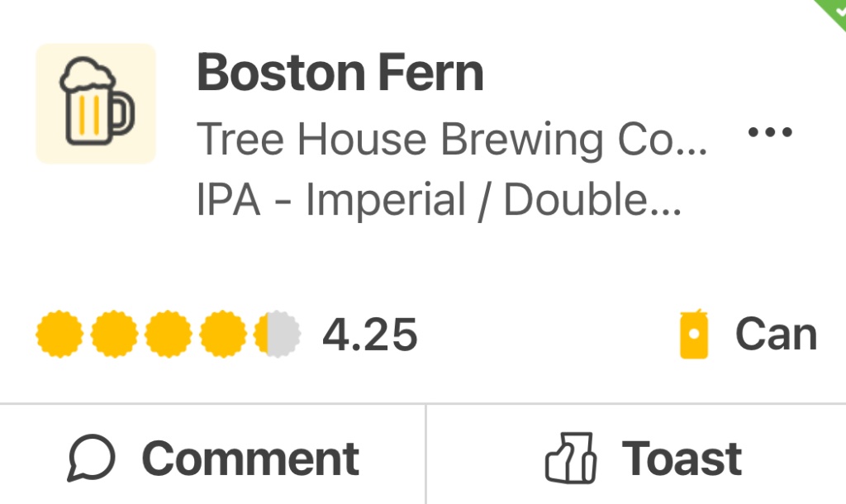Click the Toast clinking glasses icon

(571, 459)
